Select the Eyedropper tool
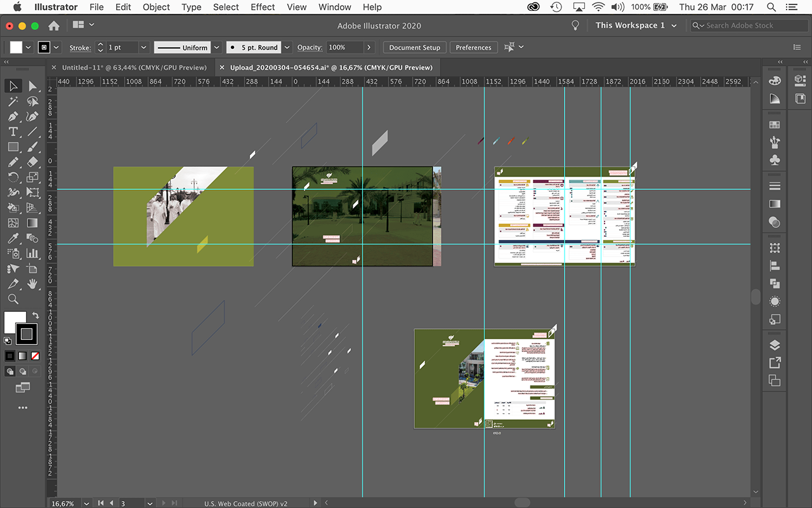This screenshot has width=812, height=508. pos(13,238)
